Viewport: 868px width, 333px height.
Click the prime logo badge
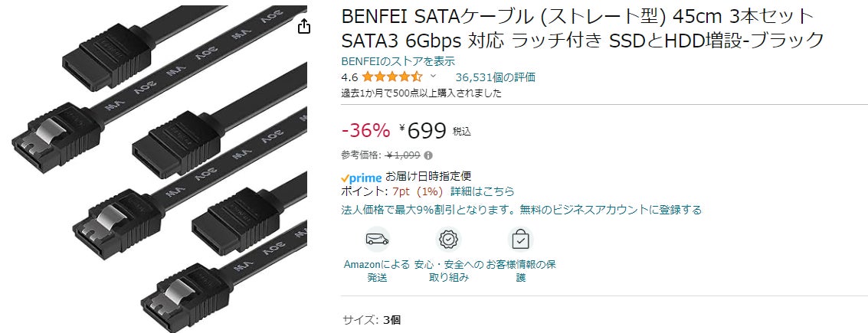[362, 178]
